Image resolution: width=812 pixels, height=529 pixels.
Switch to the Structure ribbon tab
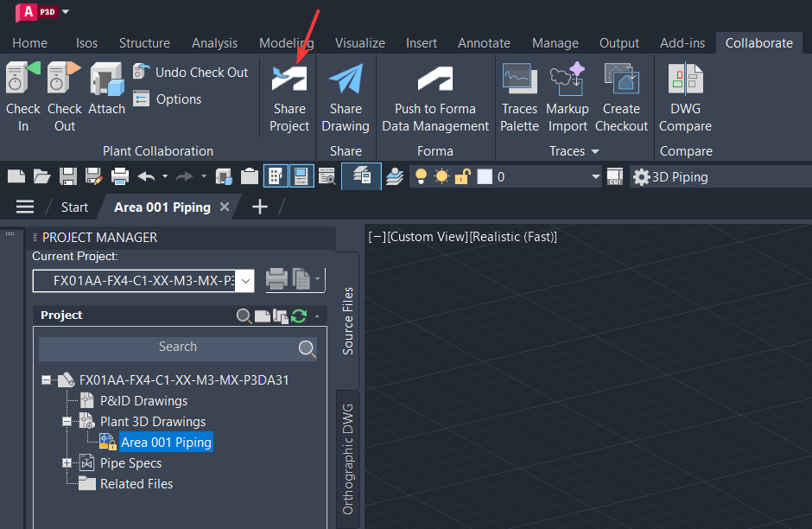[x=144, y=43]
